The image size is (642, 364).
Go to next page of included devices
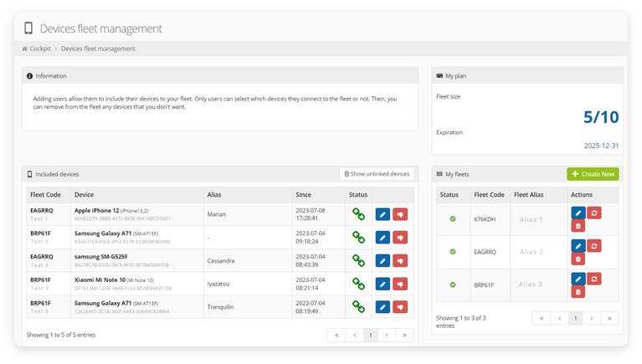click(x=387, y=335)
